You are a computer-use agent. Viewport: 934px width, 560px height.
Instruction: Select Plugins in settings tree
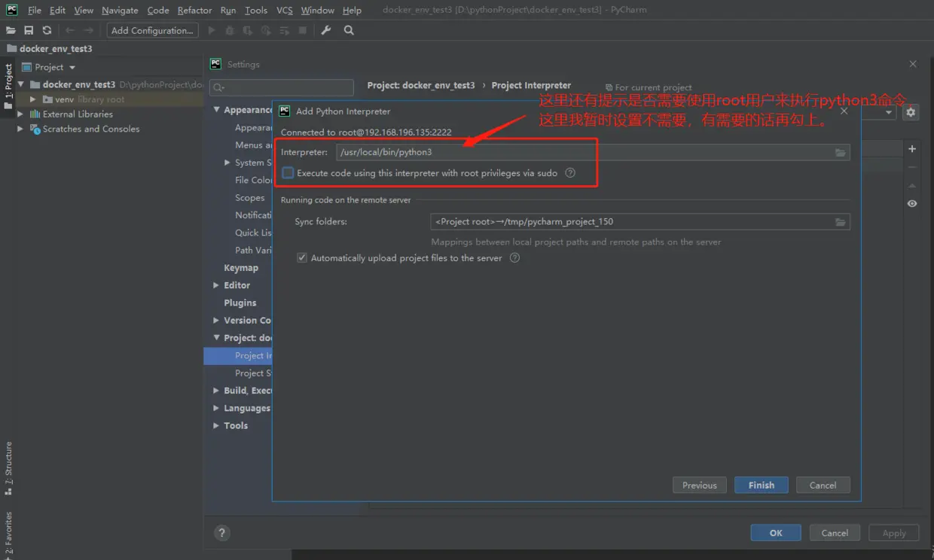click(240, 303)
